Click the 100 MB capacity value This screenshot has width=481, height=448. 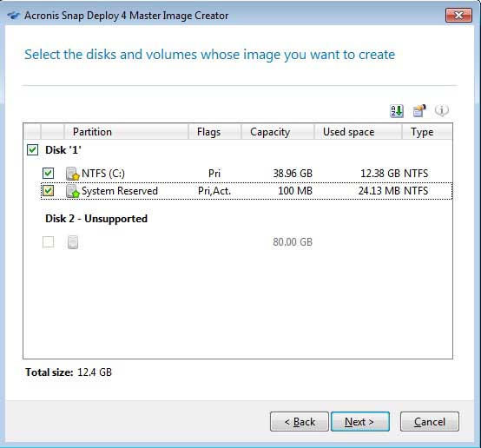click(295, 191)
